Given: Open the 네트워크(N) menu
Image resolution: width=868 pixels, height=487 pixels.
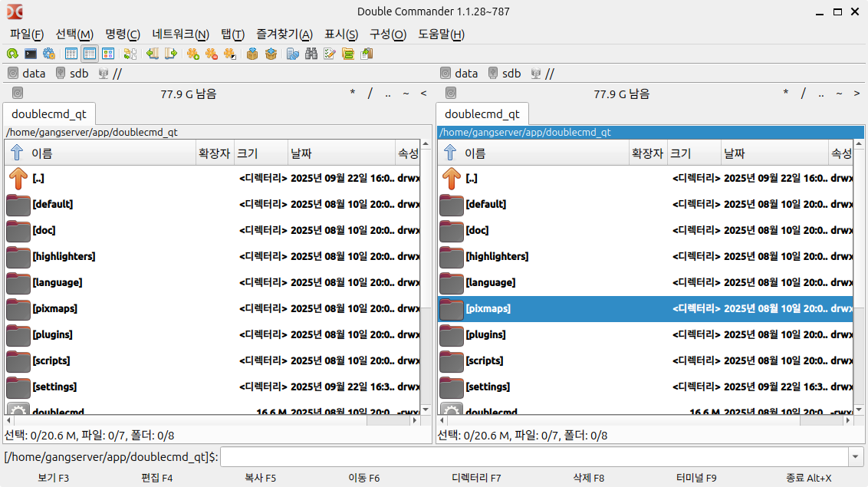Looking at the screenshot, I should tap(180, 35).
